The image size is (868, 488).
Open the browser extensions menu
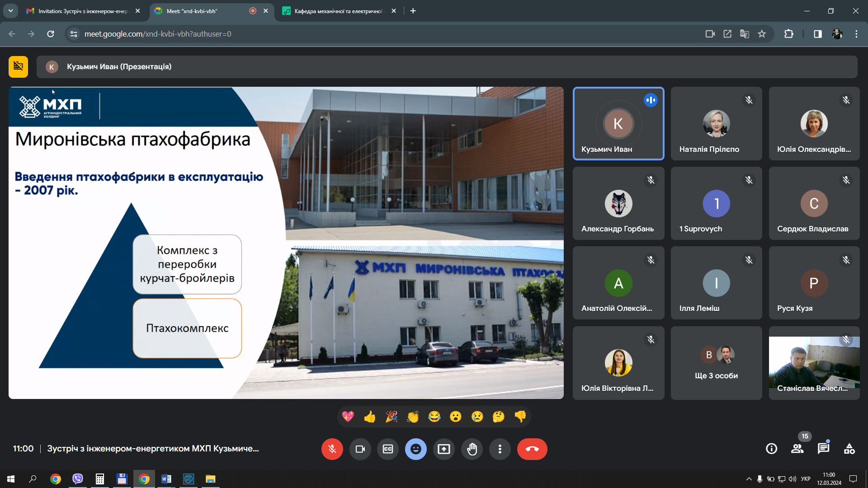(x=789, y=34)
